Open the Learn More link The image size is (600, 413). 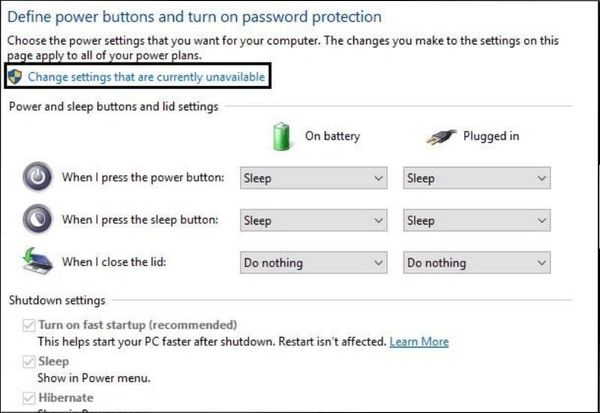[x=419, y=342]
